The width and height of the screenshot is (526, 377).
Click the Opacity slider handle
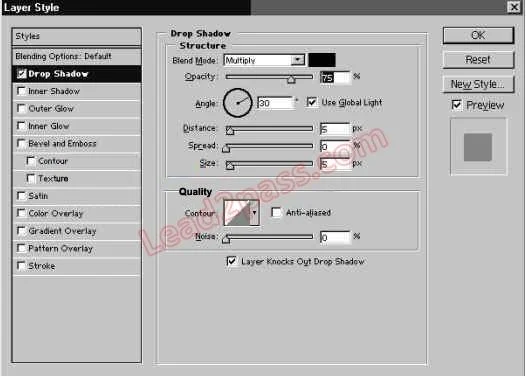tap(291, 79)
